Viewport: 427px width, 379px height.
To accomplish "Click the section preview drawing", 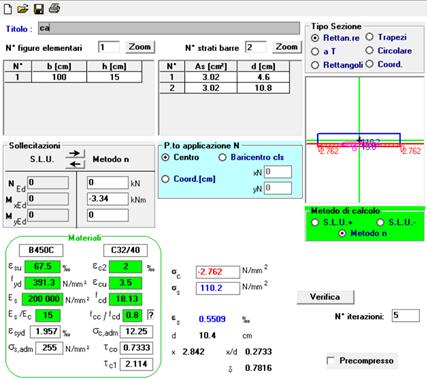I will [x=365, y=139].
